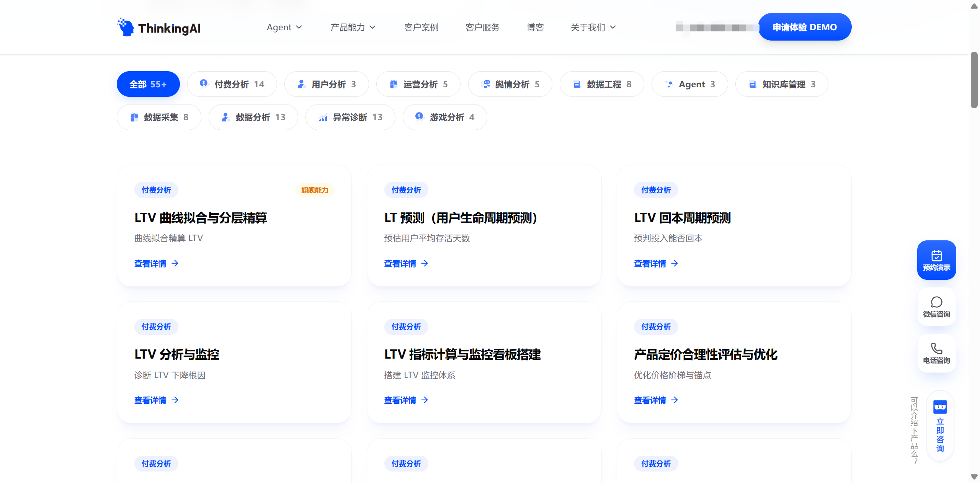Image resolution: width=980 pixels, height=483 pixels.
Task: Click the arrow on LTV 回本周期预测 card
Action: 675,263
